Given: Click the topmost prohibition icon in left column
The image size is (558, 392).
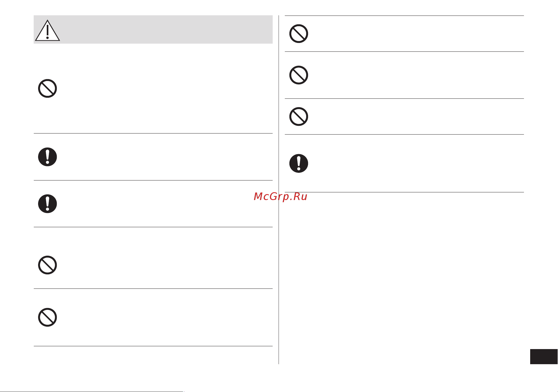Looking at the screenshot, I should pyautogui.click(x=47, y=89).
